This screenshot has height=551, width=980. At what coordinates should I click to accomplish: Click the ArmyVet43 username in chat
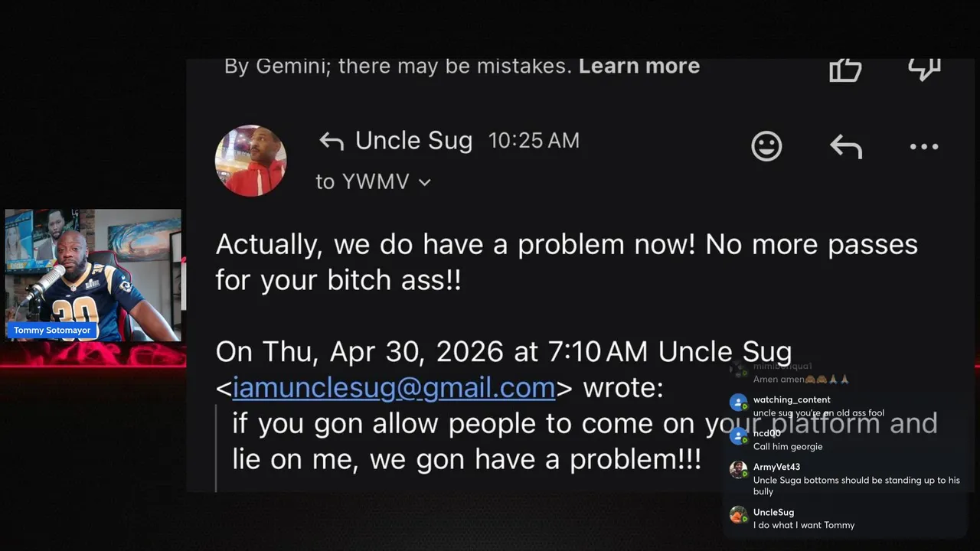pos(776,467)
